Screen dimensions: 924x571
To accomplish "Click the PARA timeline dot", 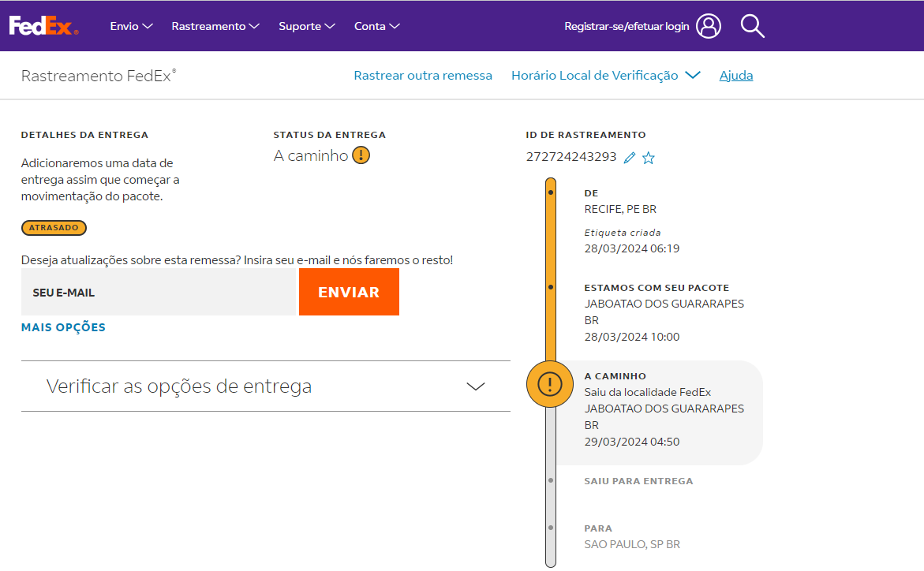I will pos(551,528).
